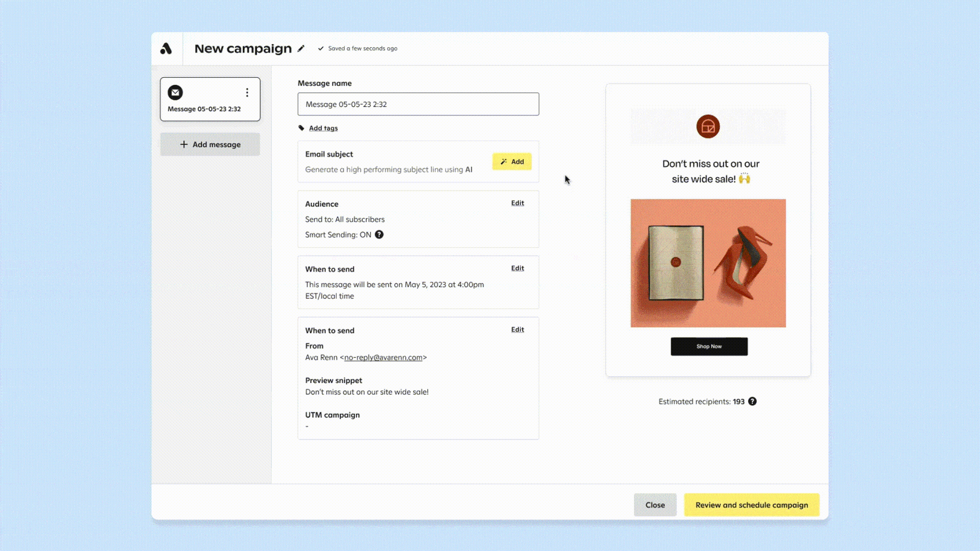Click Estimated recipients help icon
Screen dimensions: 980x551
752,401
